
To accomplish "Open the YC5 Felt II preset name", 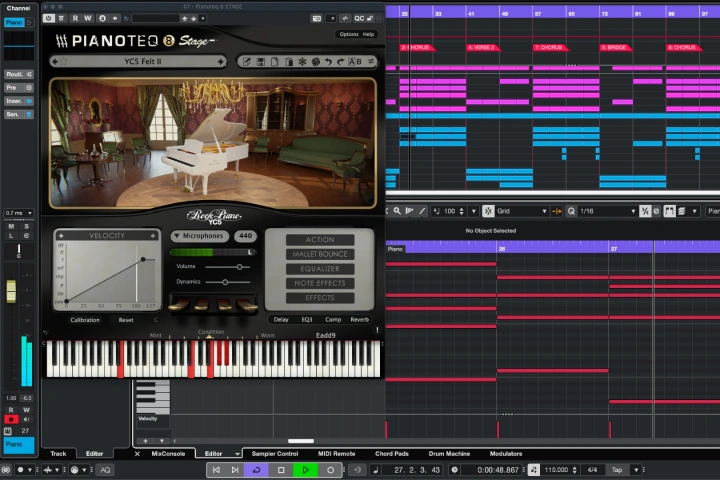I will (142, 61).
